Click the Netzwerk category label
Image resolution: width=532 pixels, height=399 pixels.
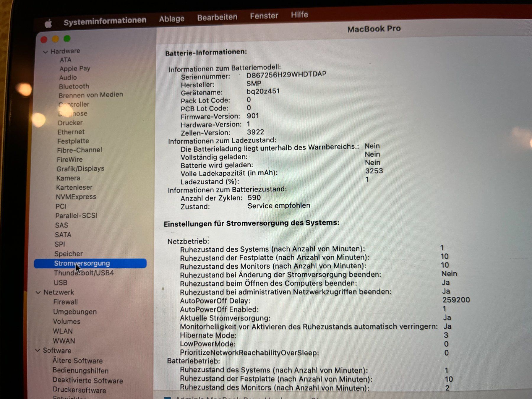tap(59, 292)
